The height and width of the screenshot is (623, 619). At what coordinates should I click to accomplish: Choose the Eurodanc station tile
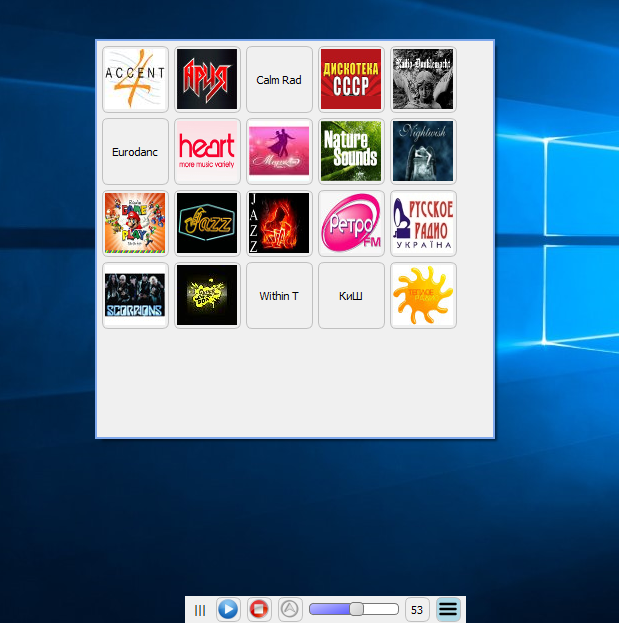(x=135, y=151)
